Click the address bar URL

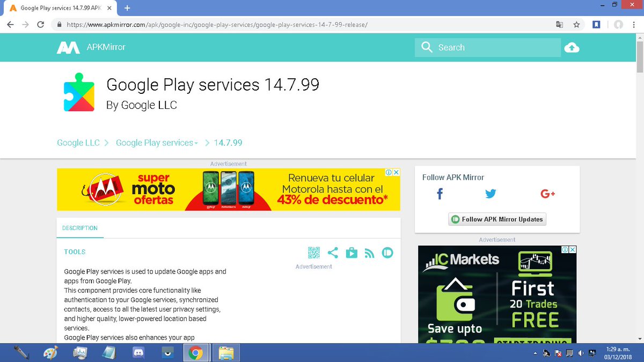tap(217, 25)
